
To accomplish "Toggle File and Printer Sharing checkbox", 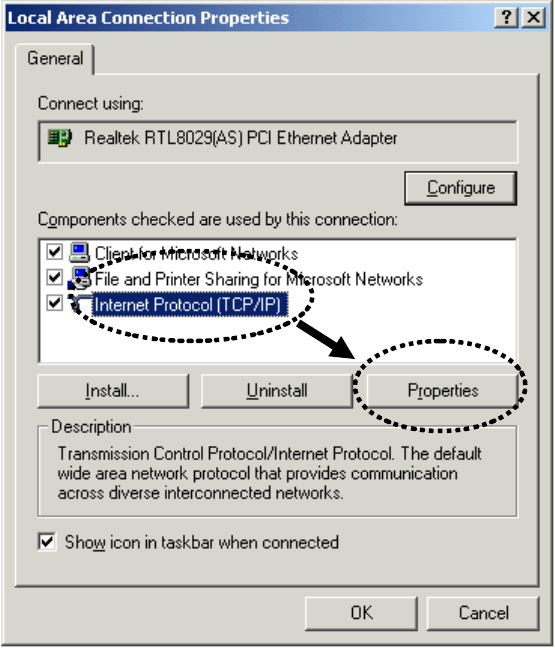I will (x=54, y=277).
